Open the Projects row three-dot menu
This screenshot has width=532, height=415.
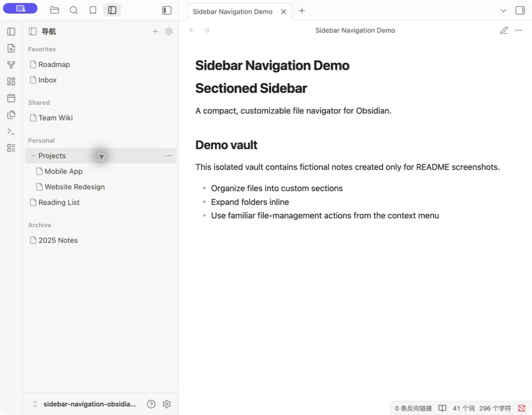tap(168, 156)
